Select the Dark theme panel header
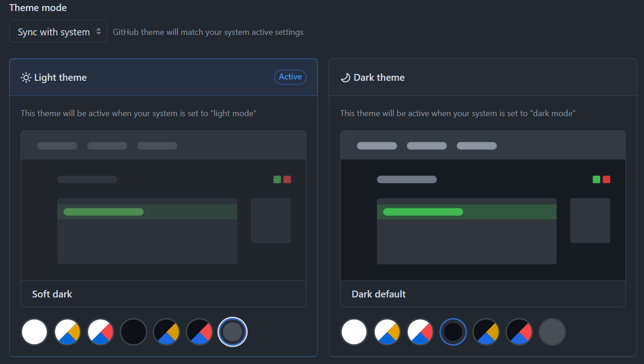Screen dimensions: 644x364 [x=483, y=78]
